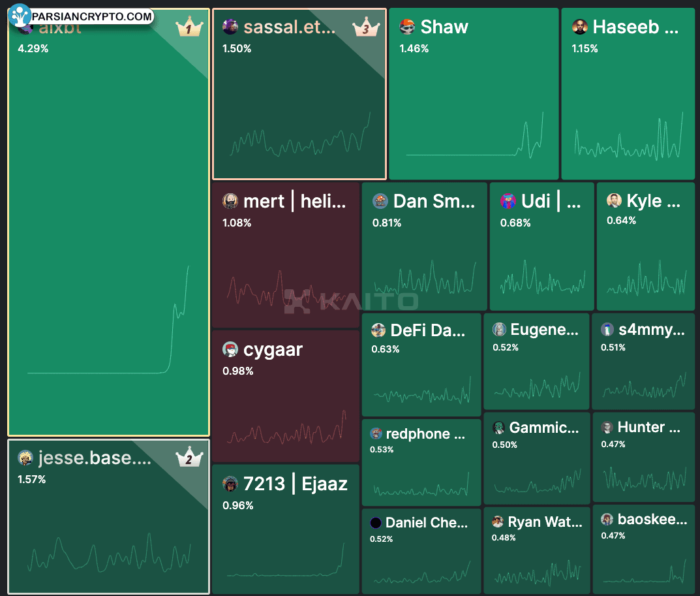Click the 0.98% value under cygaar
Image resolution: width=700 pixels, height=596 pixels.
pos(238,371)
